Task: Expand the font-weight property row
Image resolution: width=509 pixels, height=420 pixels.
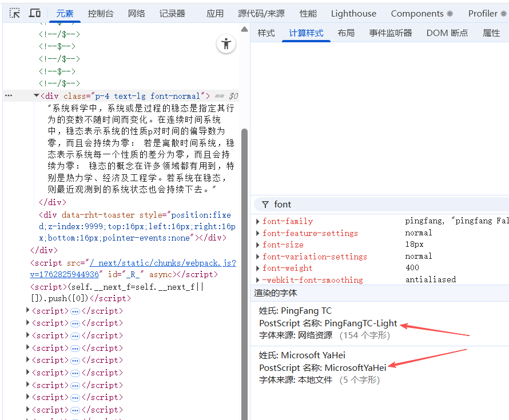Action: pyautogui.click(x=258, y=268)
